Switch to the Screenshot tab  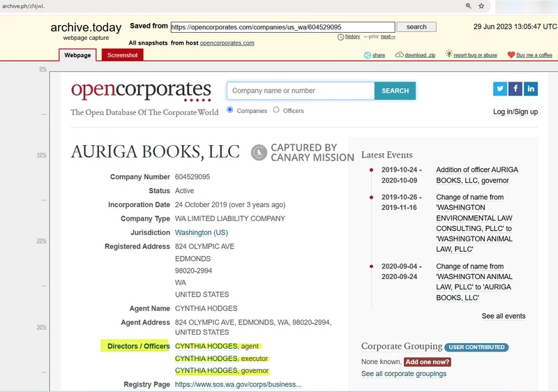[x=123, y=55]
